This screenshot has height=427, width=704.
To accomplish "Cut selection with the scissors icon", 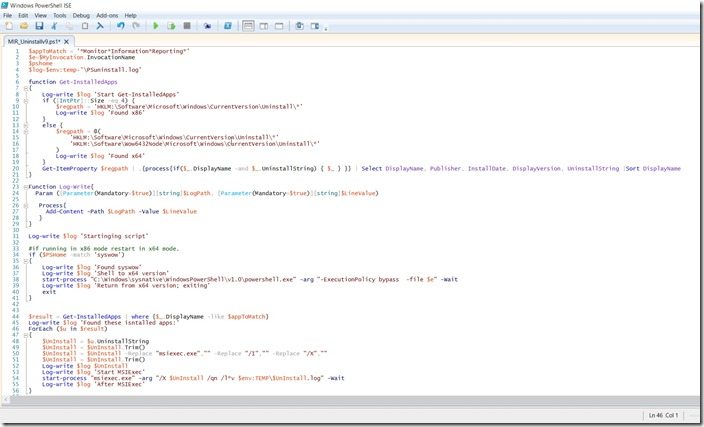I will [x=54, y=26].
